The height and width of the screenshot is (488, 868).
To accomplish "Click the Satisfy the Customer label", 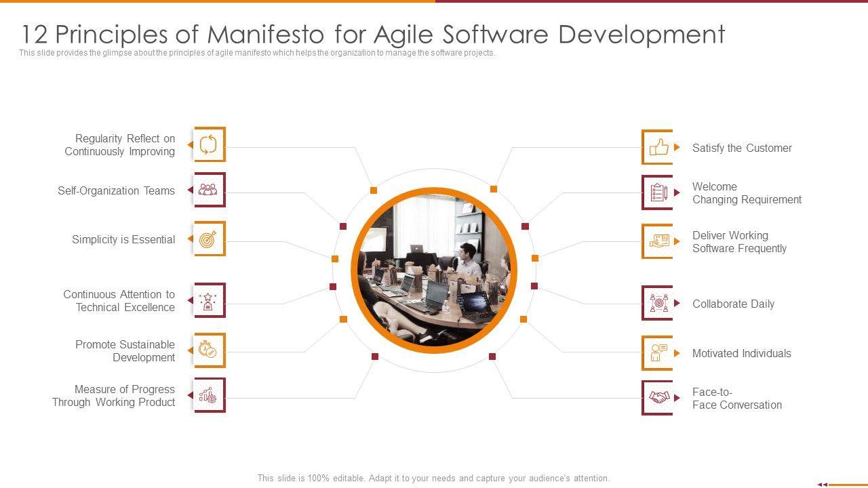I will point(742,148).
